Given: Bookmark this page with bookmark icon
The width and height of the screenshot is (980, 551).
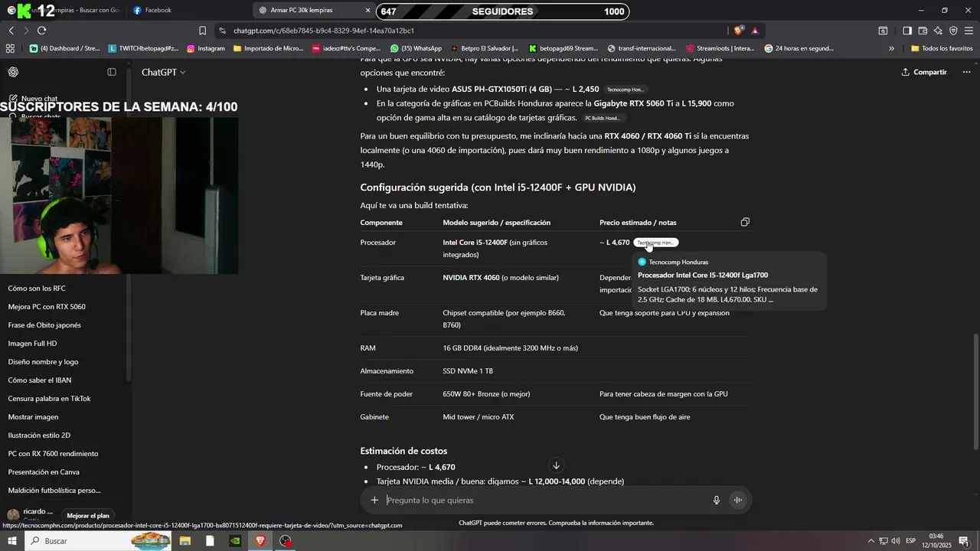Looking at the screenshot, I should (203, 31).
